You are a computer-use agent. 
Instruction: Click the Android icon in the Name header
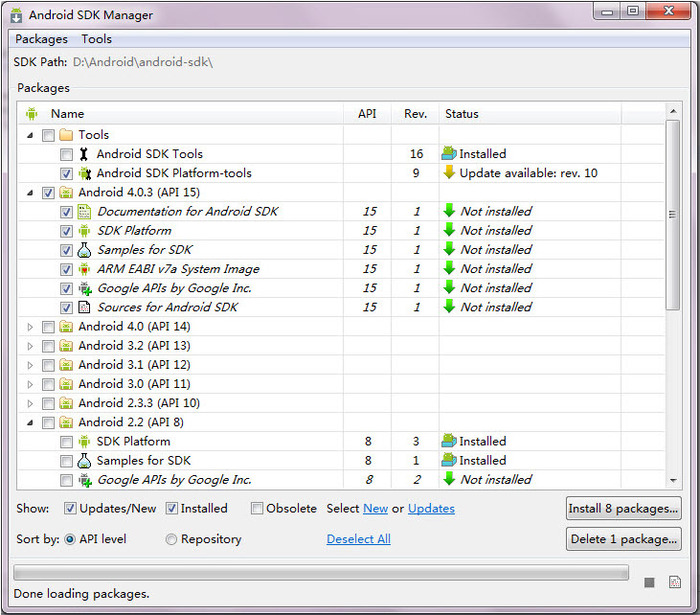point(31,114)
